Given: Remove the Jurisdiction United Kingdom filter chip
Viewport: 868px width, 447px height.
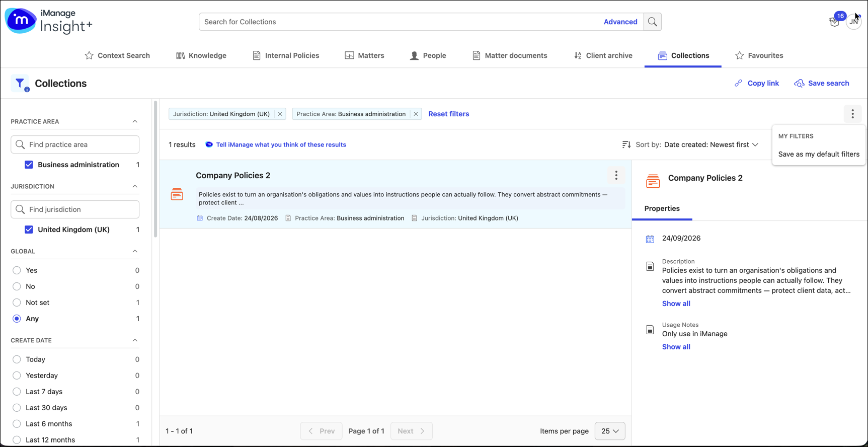Looking at the screenshot, I should click(x=280, y=114).
